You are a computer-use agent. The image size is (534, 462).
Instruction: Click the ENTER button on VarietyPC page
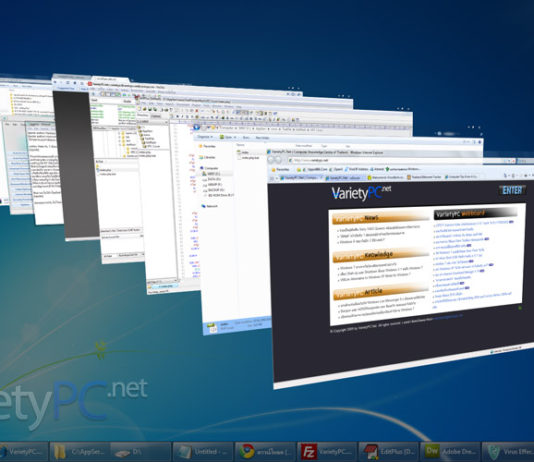coord(512,190)
